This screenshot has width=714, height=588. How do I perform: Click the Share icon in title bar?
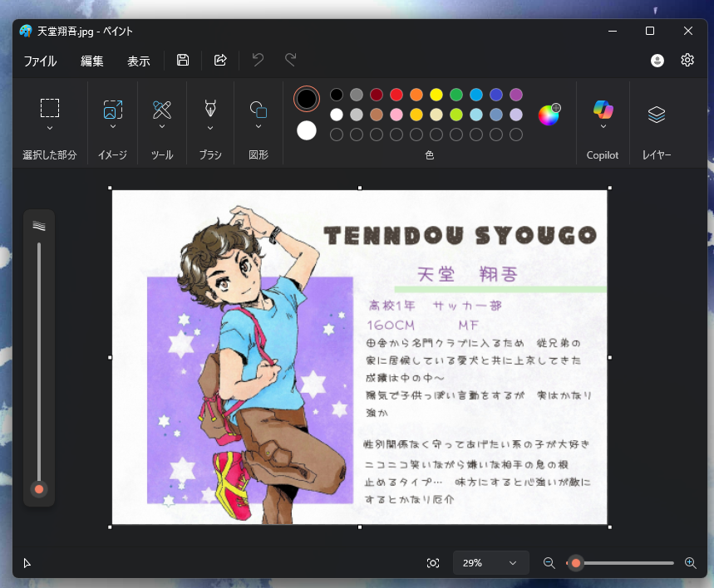click(x=220, y=60)
